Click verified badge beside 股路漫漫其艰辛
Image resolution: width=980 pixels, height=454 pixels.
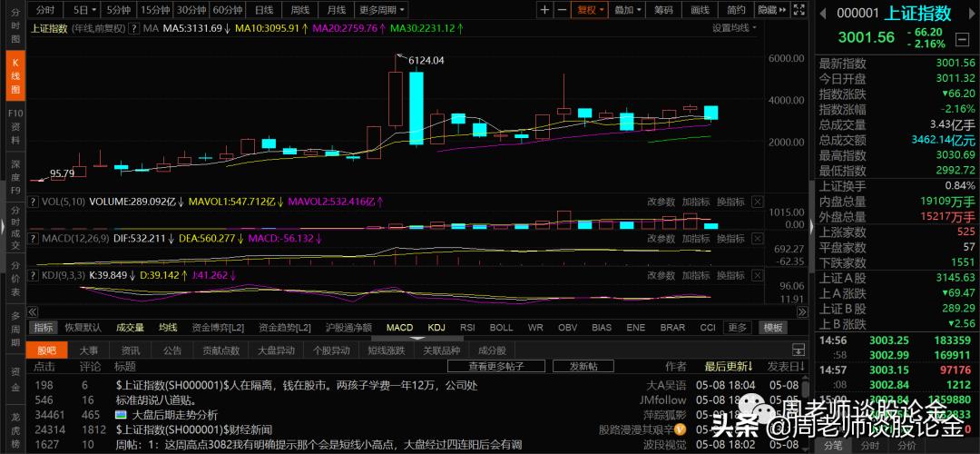681,429
